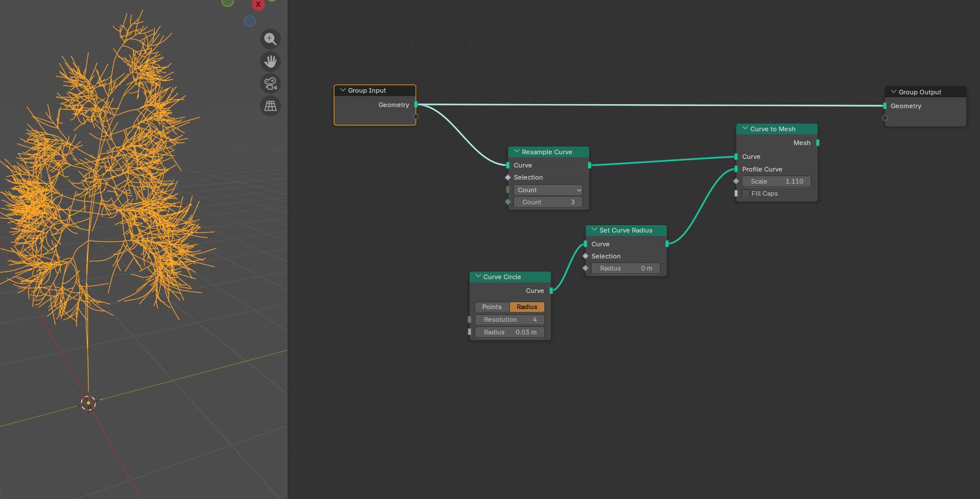
Task: Select the Radius mode button in Curve Circle
Action: (x=527, y=307)
